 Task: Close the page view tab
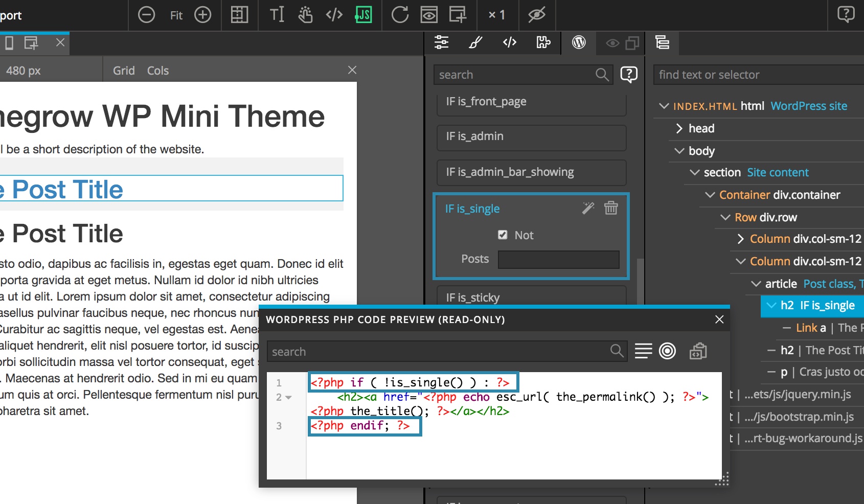click(x=60, y=42)
